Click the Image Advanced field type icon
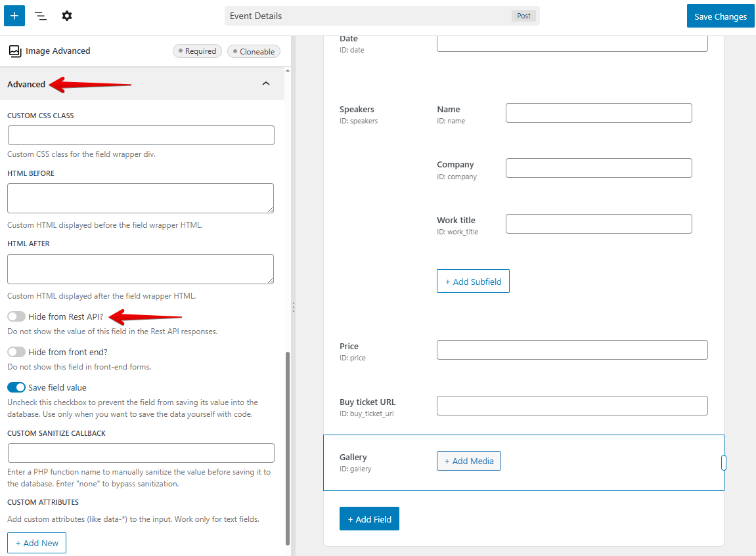756x556 pixels. point(14,51)
